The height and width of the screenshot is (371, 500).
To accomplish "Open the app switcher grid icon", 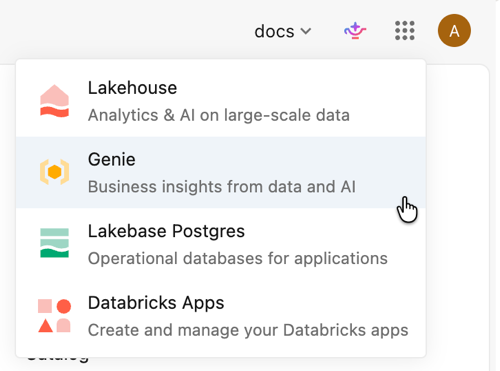I will (405, 31).
